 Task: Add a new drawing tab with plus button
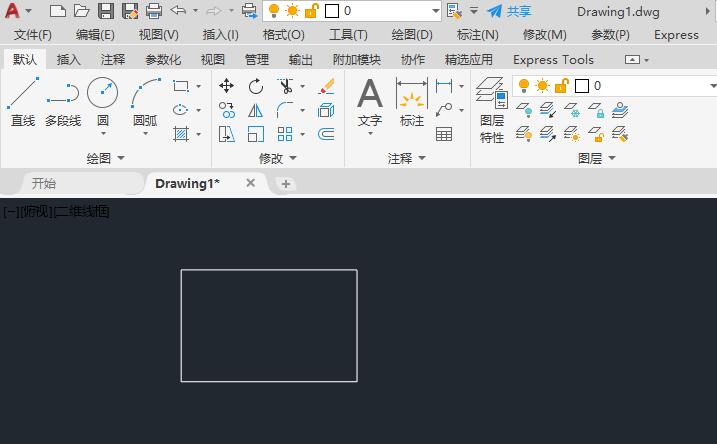[286, 184]
